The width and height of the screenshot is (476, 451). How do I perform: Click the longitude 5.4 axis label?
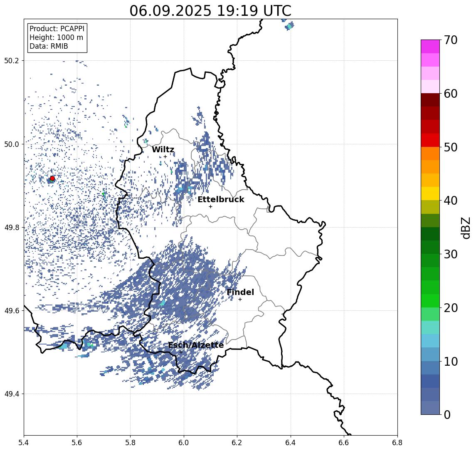tap(24, 442)
